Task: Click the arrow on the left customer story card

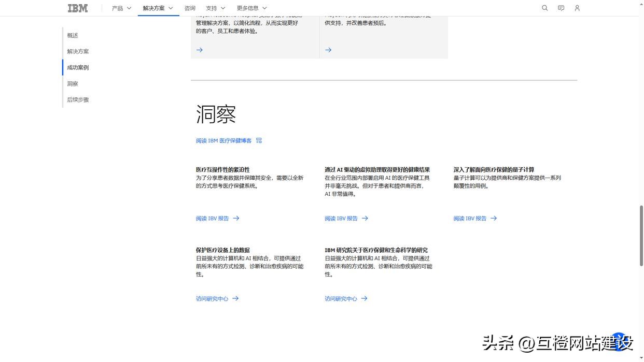Action: coord(199,49)
